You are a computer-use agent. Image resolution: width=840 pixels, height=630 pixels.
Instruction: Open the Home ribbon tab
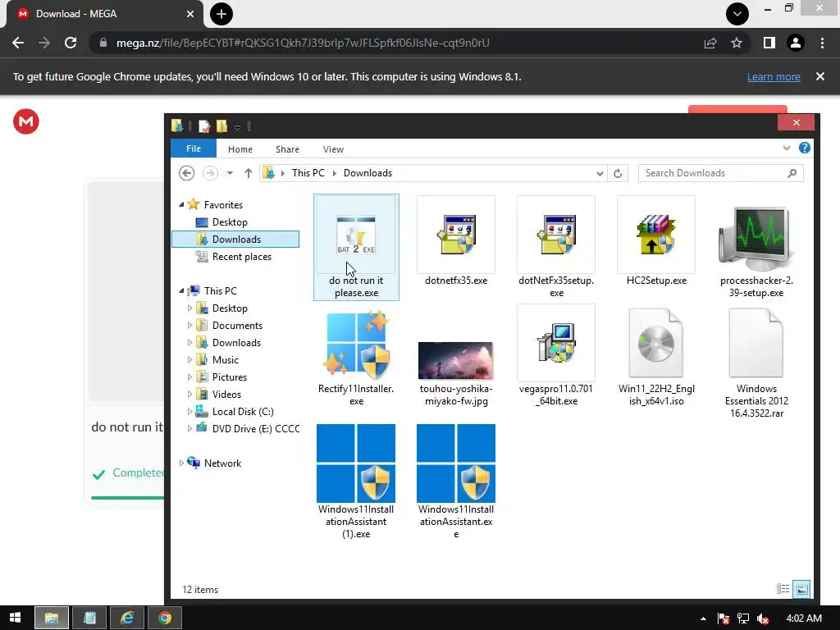click(x=240, y=149)
